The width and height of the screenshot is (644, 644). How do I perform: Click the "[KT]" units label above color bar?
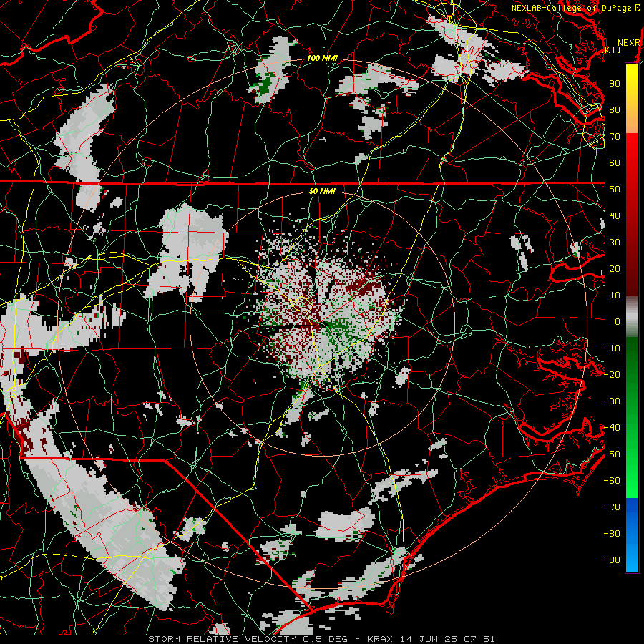(611, 49)
